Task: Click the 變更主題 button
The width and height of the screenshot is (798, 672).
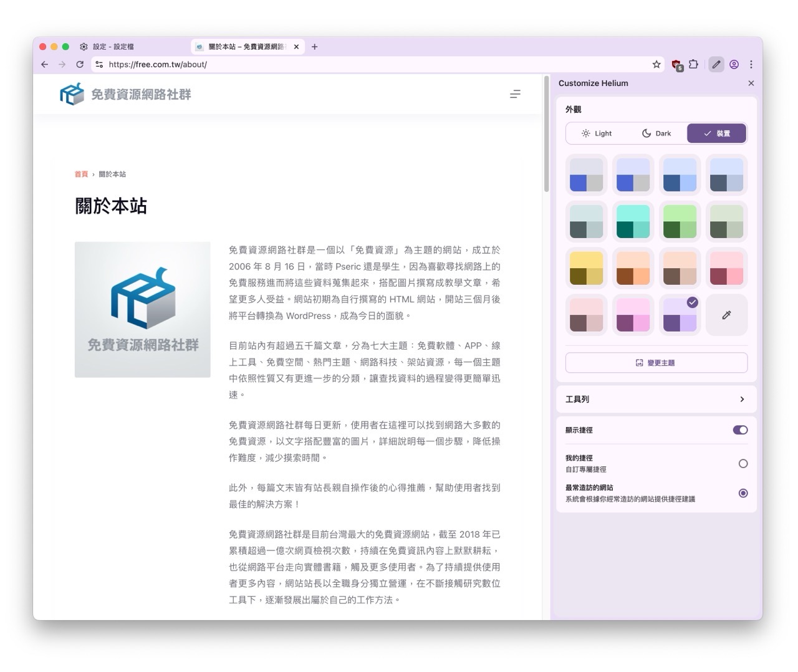Action: click(x=656, y=363)
